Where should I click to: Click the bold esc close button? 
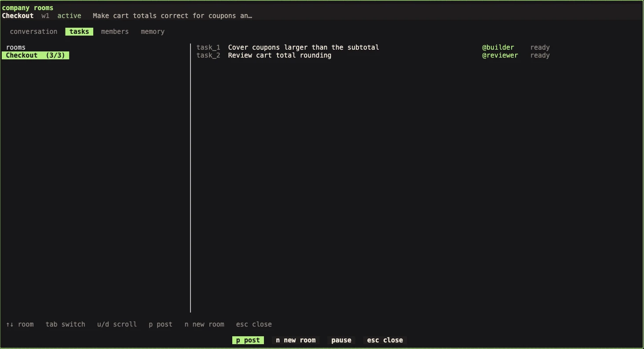coord(385,340)
